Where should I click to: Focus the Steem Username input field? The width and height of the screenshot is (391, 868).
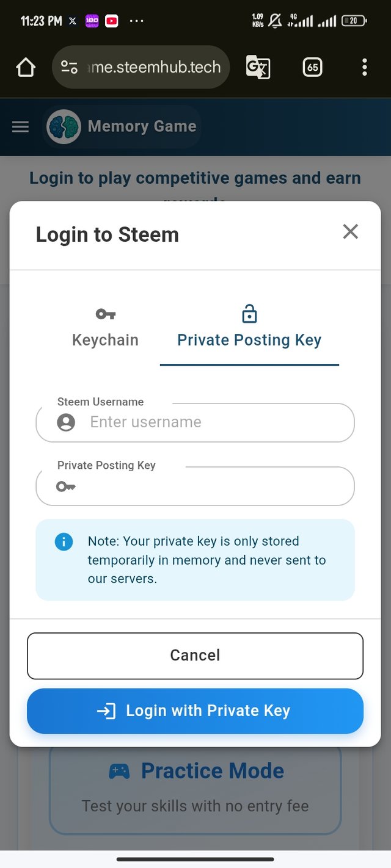click(x=195, y=422)
